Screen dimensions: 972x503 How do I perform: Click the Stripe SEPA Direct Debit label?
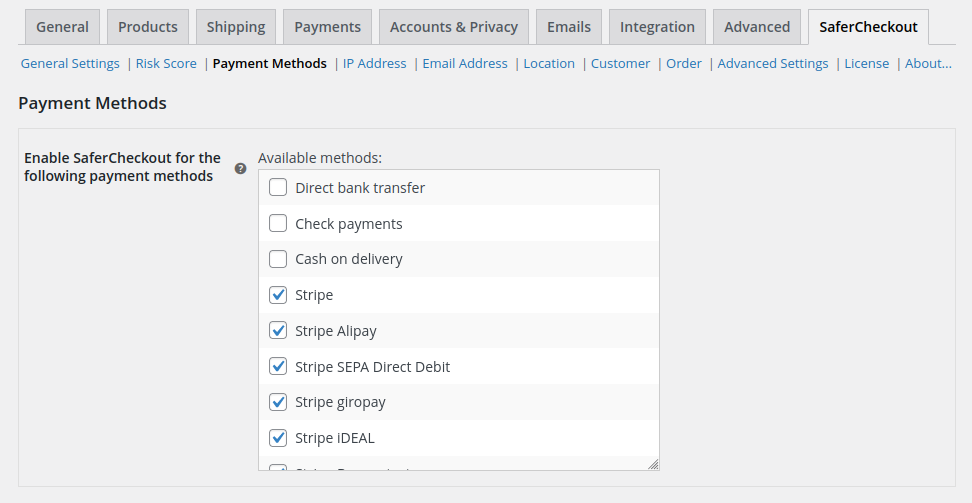click(x=373, y=367)
